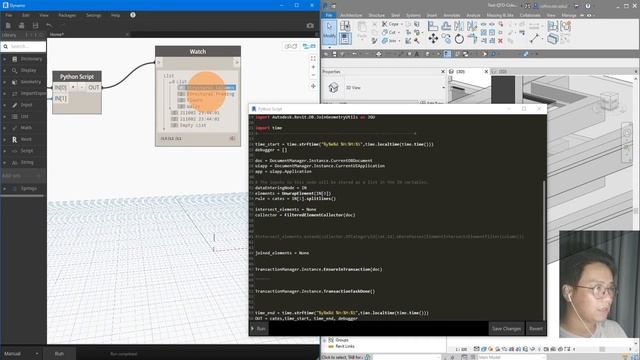Close the Revit Properties palette
Viewport: 640px width, 360px height.
pyautogui.click(x=443, y=71)
